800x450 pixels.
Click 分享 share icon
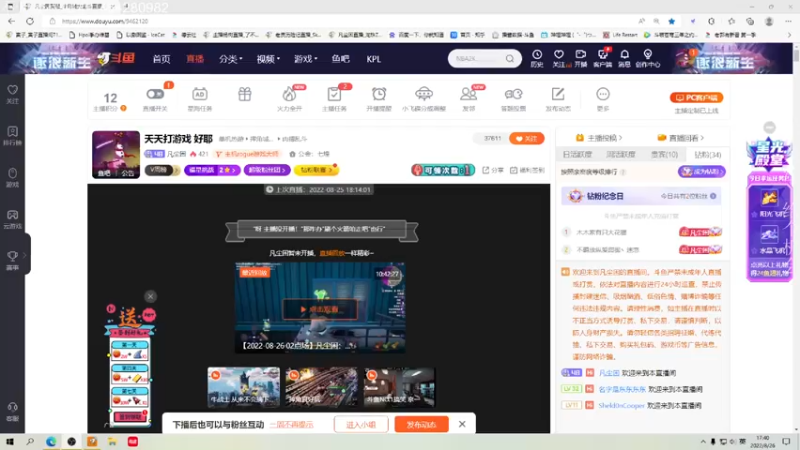pyautogui.click(x=493, y=170)
